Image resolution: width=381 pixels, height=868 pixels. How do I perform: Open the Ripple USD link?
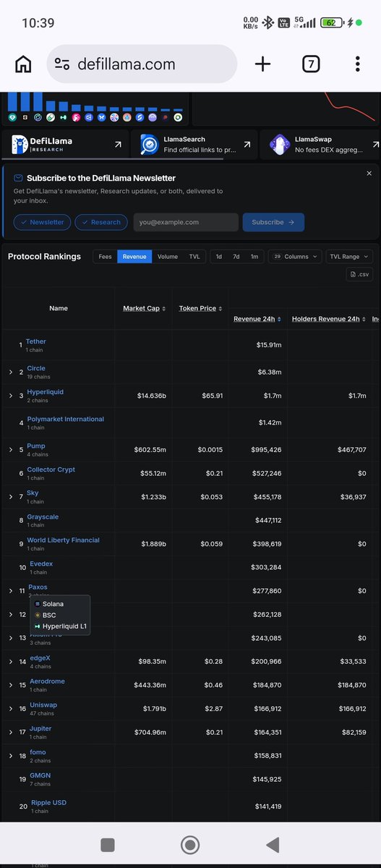click(48, 802)
